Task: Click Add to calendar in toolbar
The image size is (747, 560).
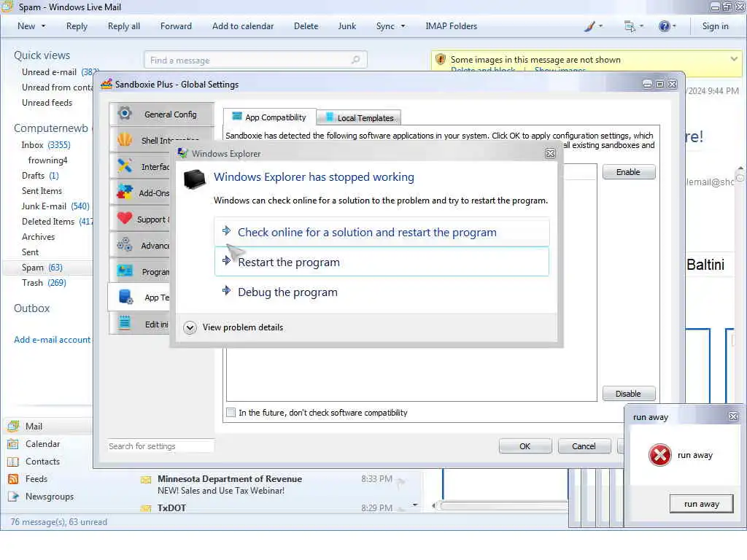Action: pyautogui.click(x=243, y=26)
